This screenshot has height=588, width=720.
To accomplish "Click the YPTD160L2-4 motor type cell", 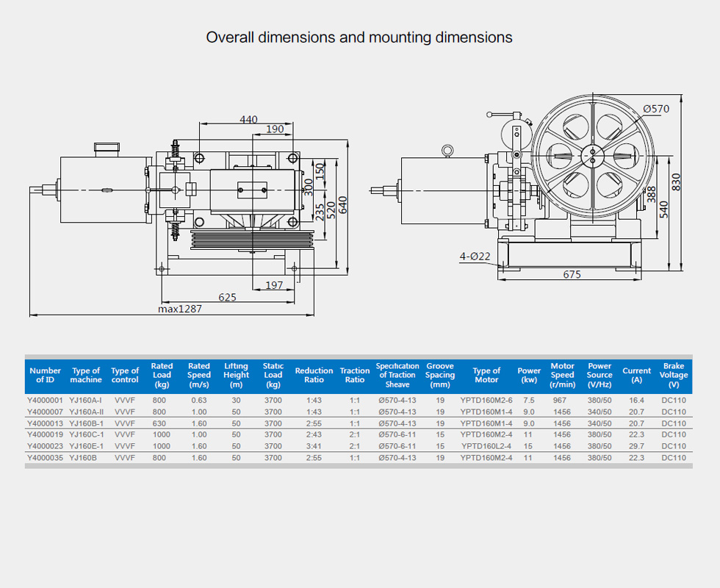I will point(486,446).
